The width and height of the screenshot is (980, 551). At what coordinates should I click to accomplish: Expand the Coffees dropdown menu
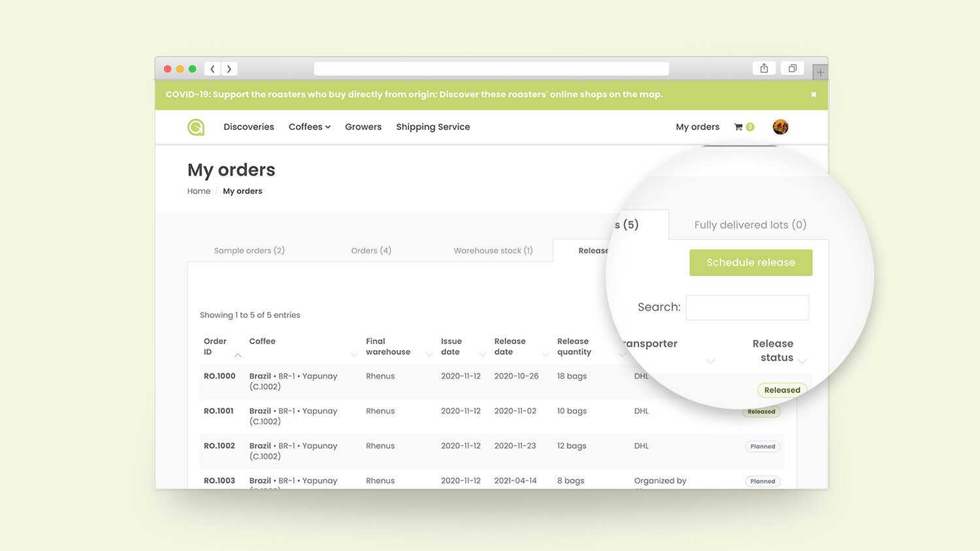[310, 127]
